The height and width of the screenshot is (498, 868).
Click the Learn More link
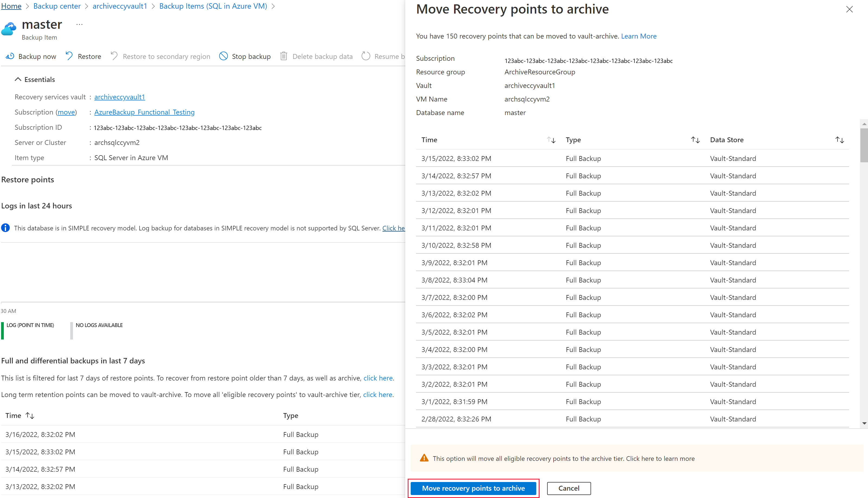coord(639,36)
